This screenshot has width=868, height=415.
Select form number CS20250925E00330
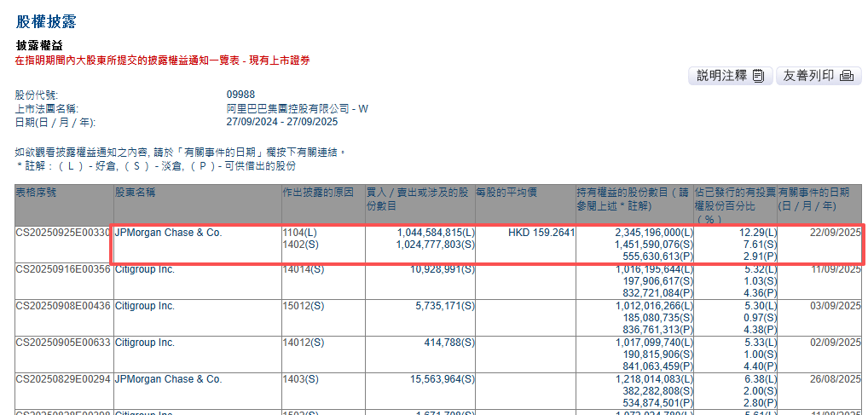(64, 233)
